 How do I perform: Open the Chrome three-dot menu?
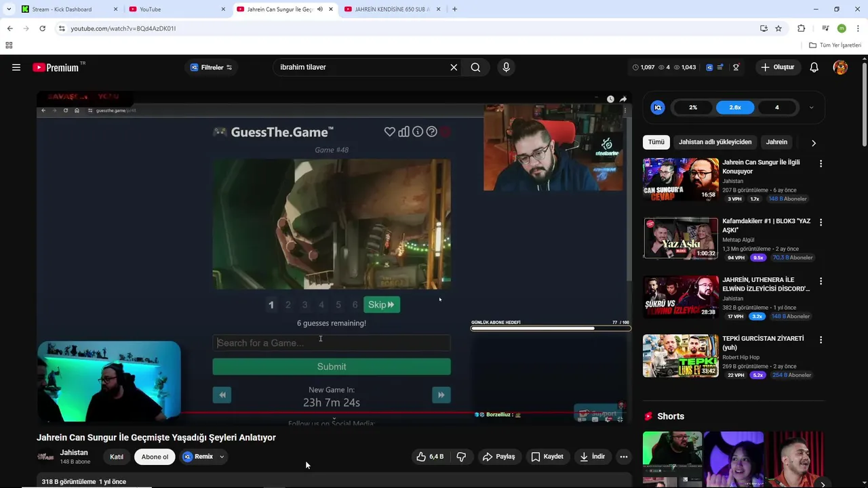tap(858, 28)
